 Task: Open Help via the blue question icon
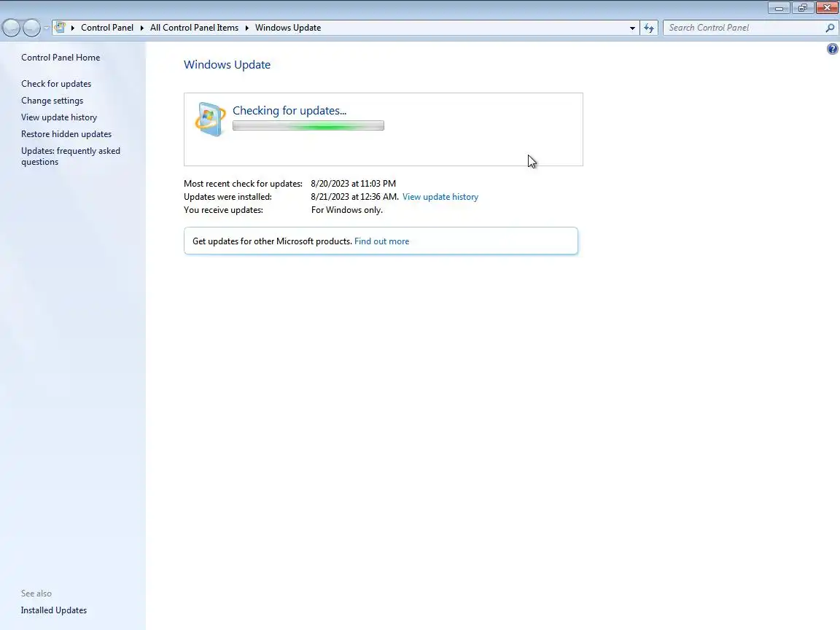[832, 50]
